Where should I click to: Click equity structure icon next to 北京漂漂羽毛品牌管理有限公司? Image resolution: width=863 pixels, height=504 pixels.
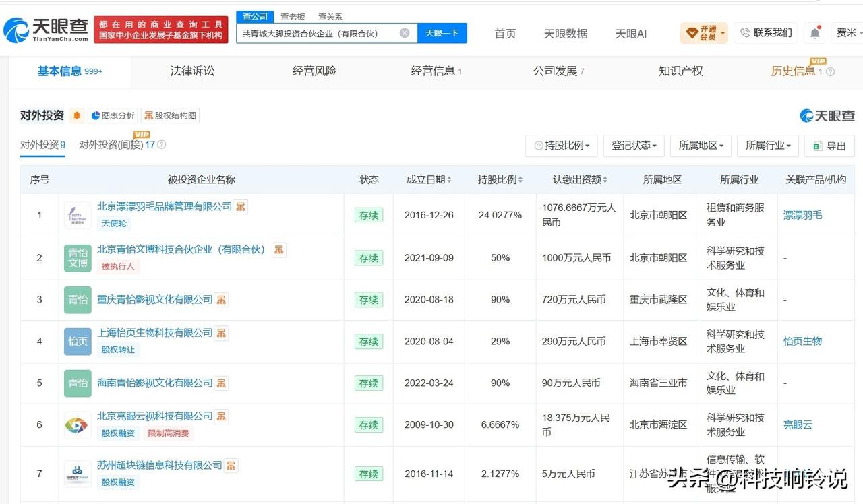[x=241, y=206]
